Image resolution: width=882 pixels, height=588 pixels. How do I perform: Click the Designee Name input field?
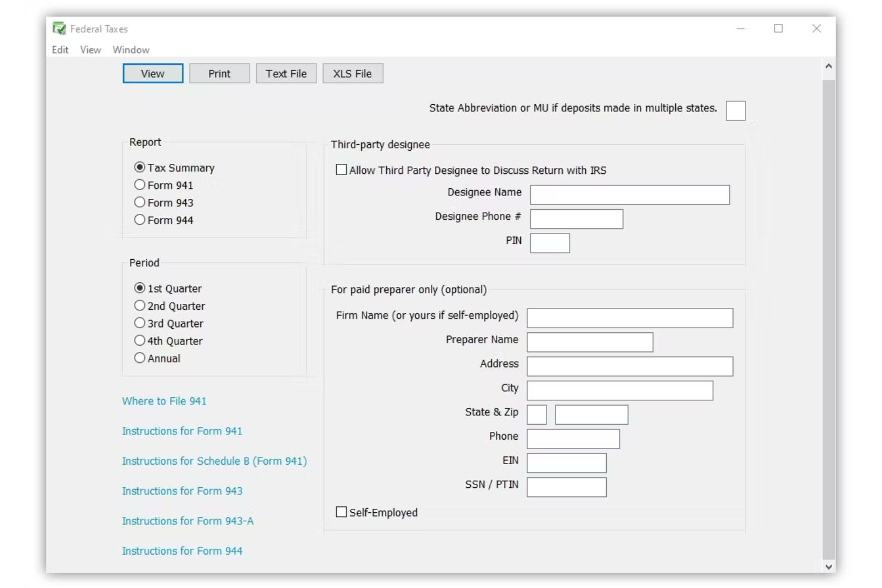(629, 195)
